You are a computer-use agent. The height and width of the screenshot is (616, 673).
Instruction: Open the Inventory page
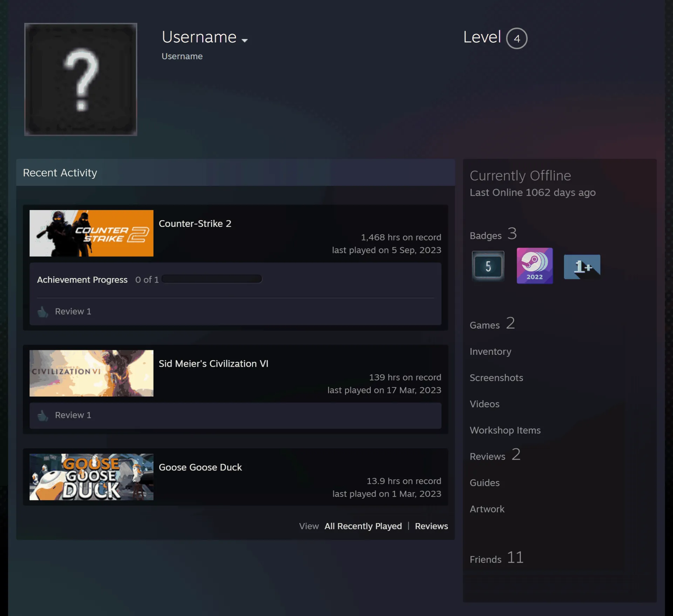coord(490,352)
